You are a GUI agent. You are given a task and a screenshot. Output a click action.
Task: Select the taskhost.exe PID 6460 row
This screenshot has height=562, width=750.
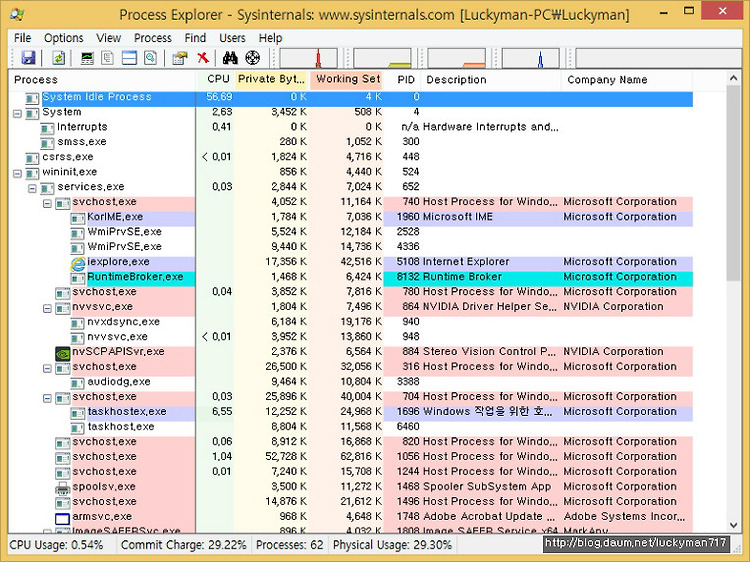[351, 428]
